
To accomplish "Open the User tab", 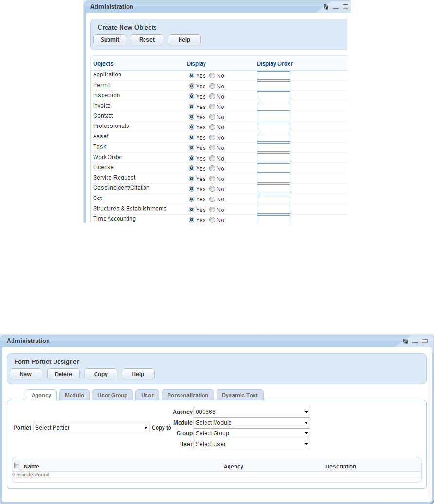I will pos(147,396).
